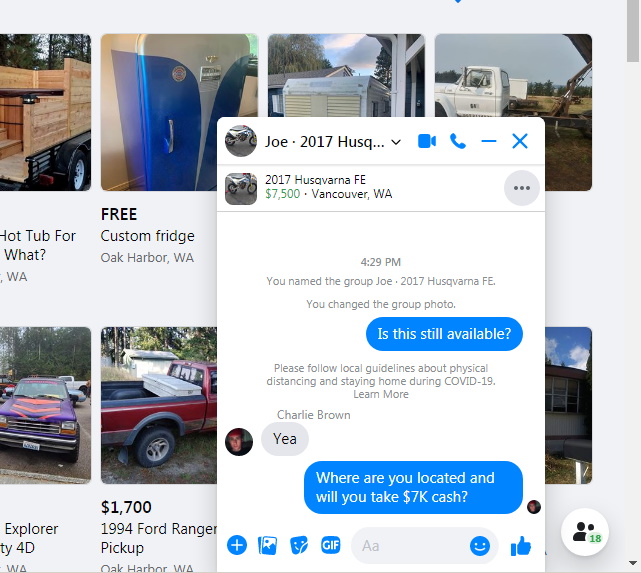
Task: Open the listing options three-dot menu
Action: tap(522, 188)
